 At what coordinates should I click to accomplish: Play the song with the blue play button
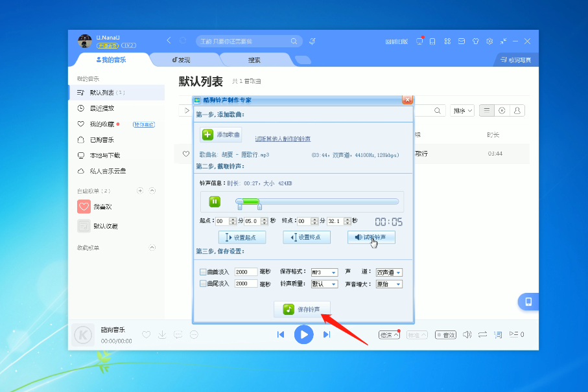304,334
